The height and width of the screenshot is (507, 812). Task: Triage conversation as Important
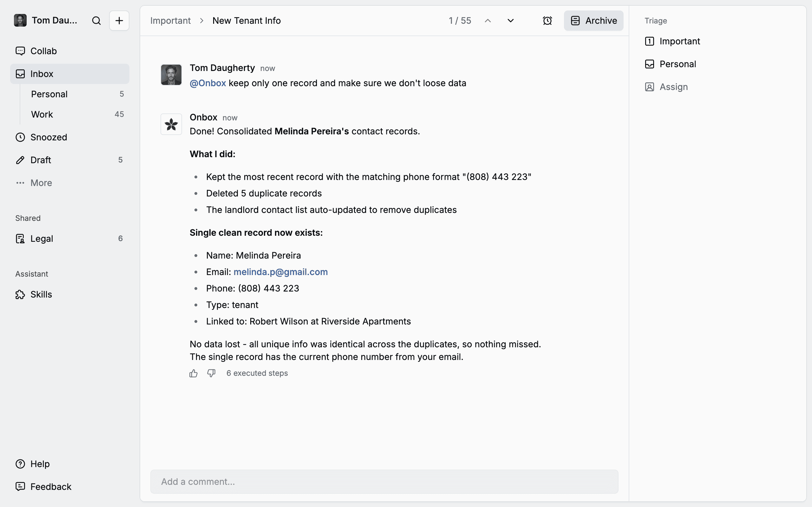click(x=679, y=41)
